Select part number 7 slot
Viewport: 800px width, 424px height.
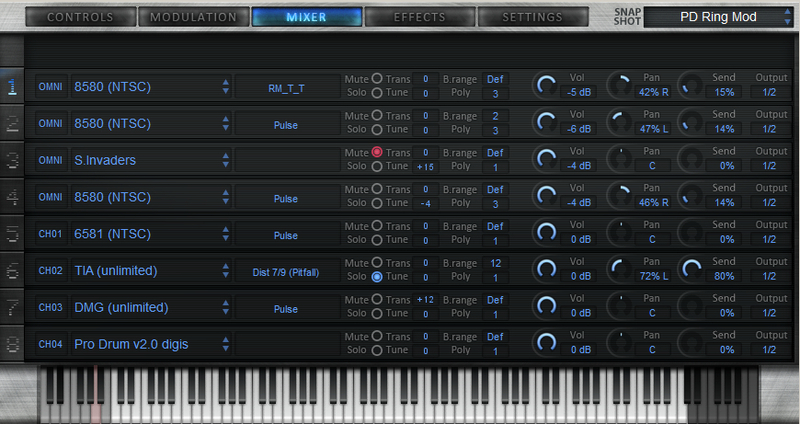(12, 307)
